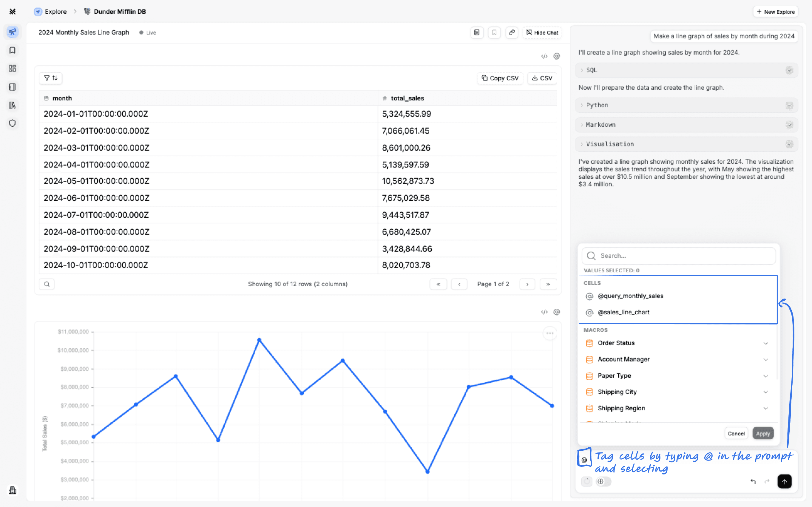The width and height of the screenshot is (812, 507).
Task: Open the apps grid icon in the sidebar
Action: pyautogui.click(x=13, y=68)
